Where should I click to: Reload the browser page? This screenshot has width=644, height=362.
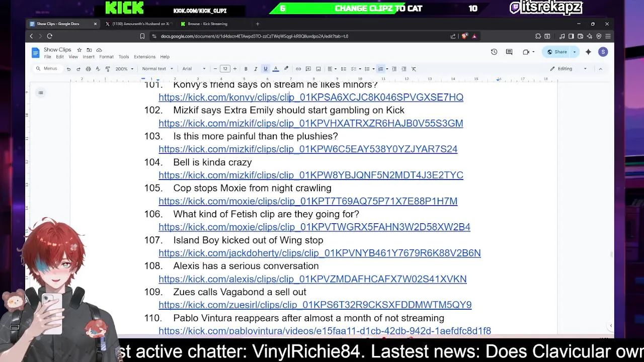coord(49,36)
